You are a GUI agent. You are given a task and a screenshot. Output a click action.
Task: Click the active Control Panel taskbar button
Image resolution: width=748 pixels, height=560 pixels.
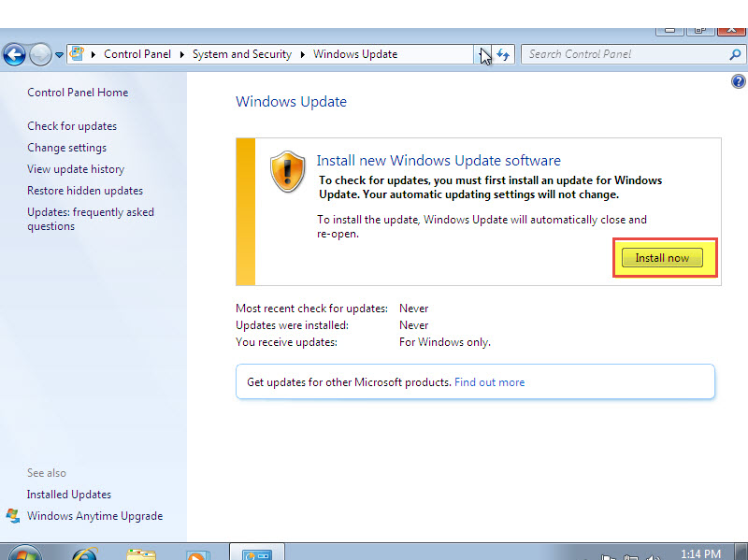click(x=257, y=552)
